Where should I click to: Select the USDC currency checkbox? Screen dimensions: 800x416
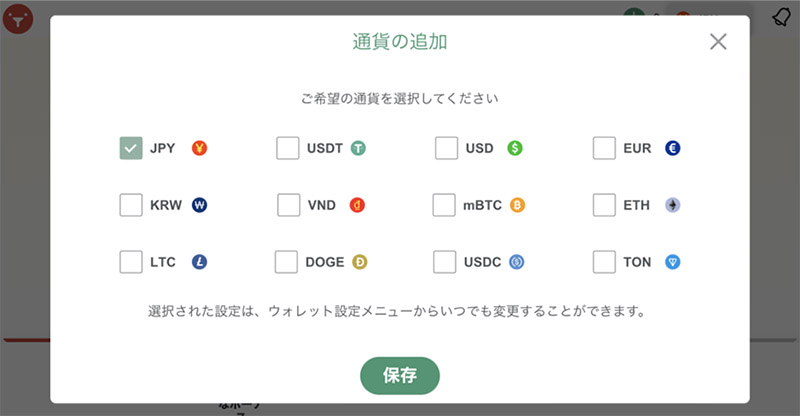(446, 262)
